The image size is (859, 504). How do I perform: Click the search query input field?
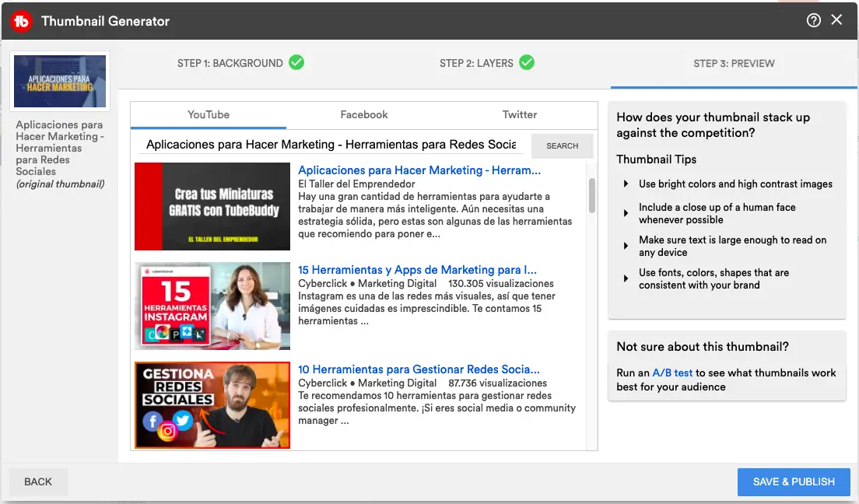[x=331, y=145]
